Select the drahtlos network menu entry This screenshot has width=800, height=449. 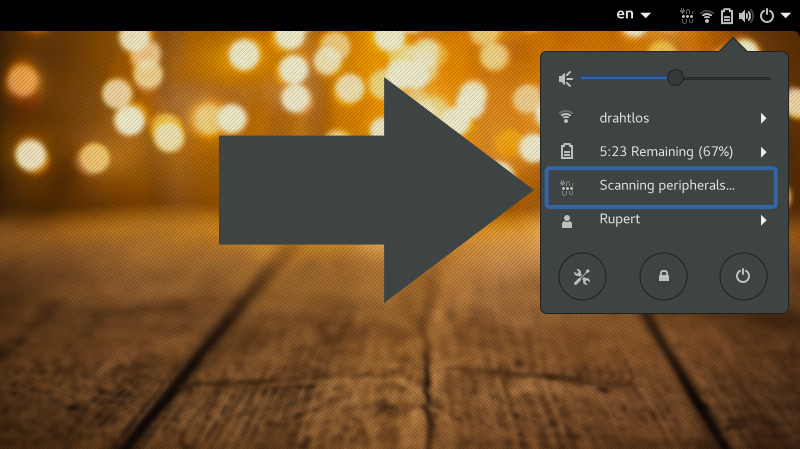click(x=661, y=118)
